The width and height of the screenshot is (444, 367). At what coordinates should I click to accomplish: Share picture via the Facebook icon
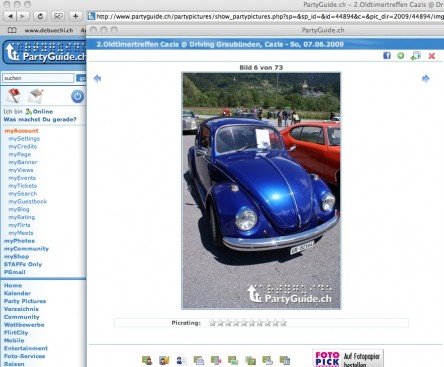click(x=387, y=55)
